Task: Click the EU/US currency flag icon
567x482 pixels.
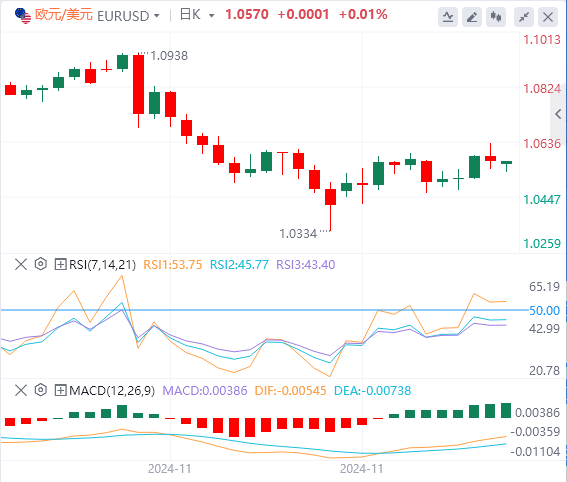Action: (23, 16)
